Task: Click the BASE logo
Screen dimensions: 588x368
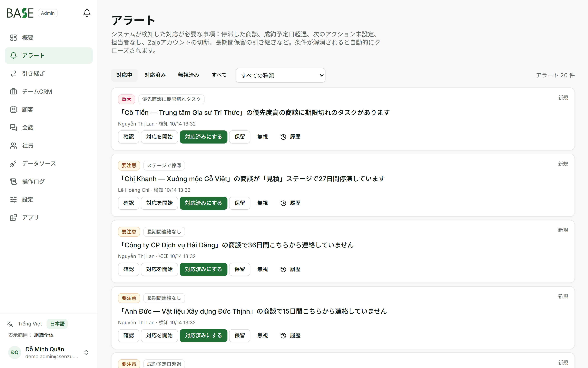Action: pos(20,13)
